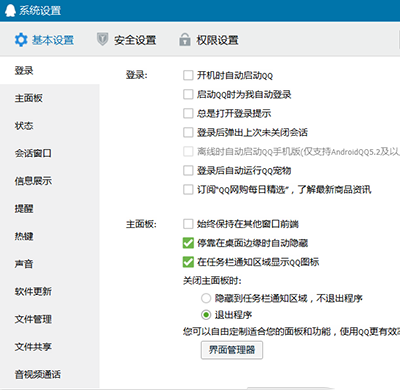Open 文件管理 in the sidebar
Viewport: 400px width, 390px height.
[50, 319]
